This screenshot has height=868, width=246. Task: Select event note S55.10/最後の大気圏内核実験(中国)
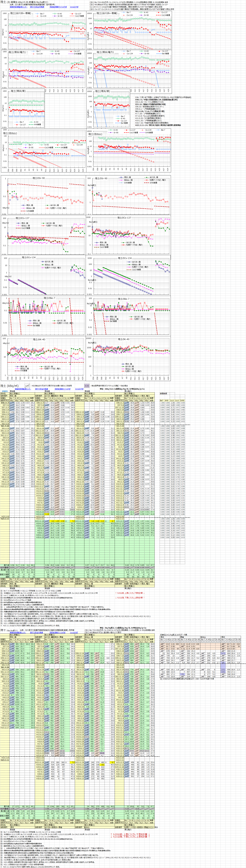[150, 104]
